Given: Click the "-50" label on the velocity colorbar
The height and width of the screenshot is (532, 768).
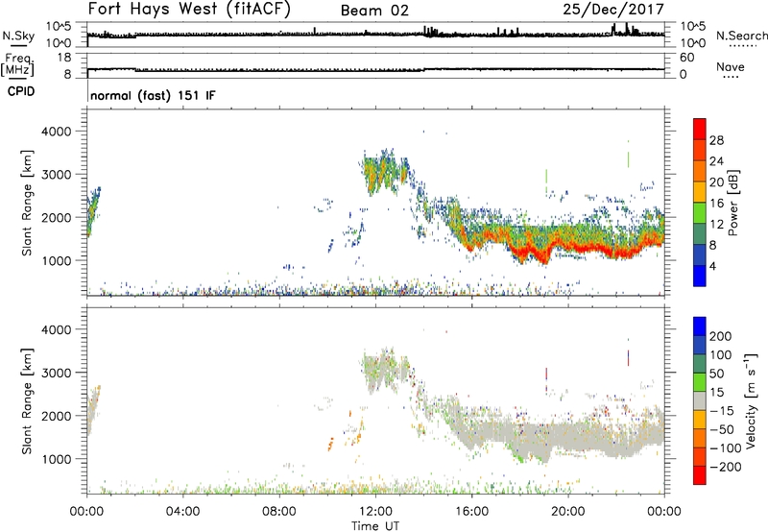Looking at the screenshot, I should 722,429.
